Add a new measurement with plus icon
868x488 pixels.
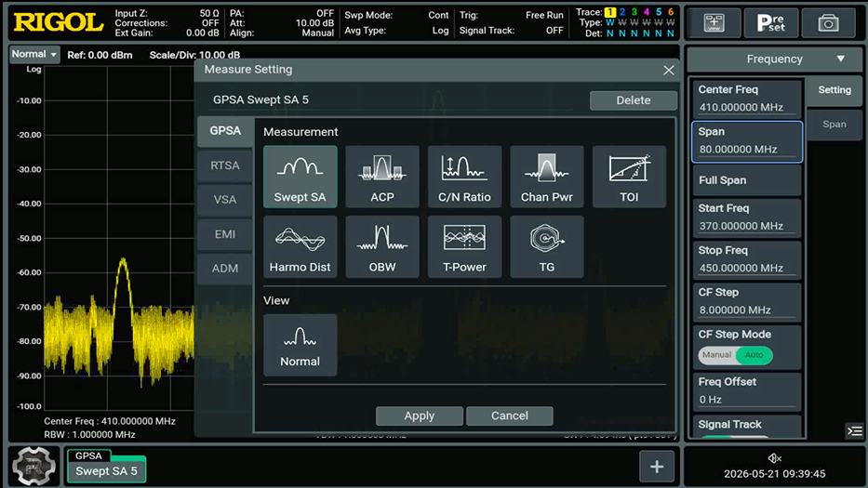click(x=657, y=467)
